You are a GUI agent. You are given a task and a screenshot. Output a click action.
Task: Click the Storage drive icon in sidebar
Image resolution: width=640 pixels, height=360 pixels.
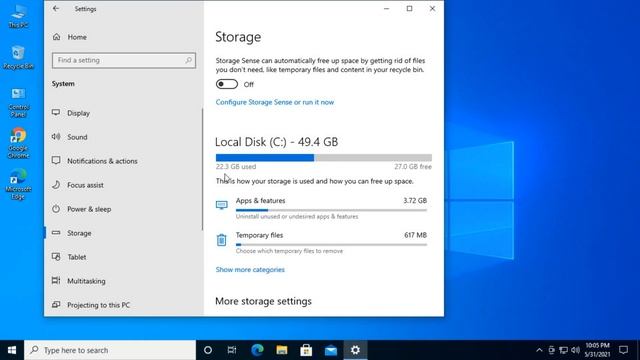(56, 233)
